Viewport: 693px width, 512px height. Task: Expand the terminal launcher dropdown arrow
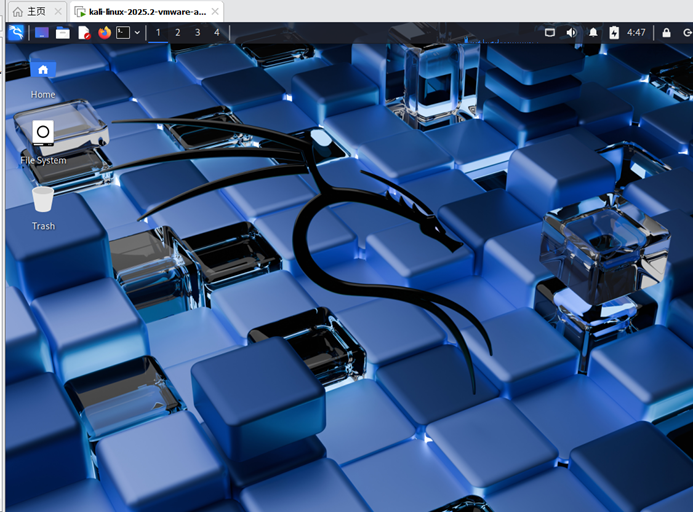[x=137, y=33]
